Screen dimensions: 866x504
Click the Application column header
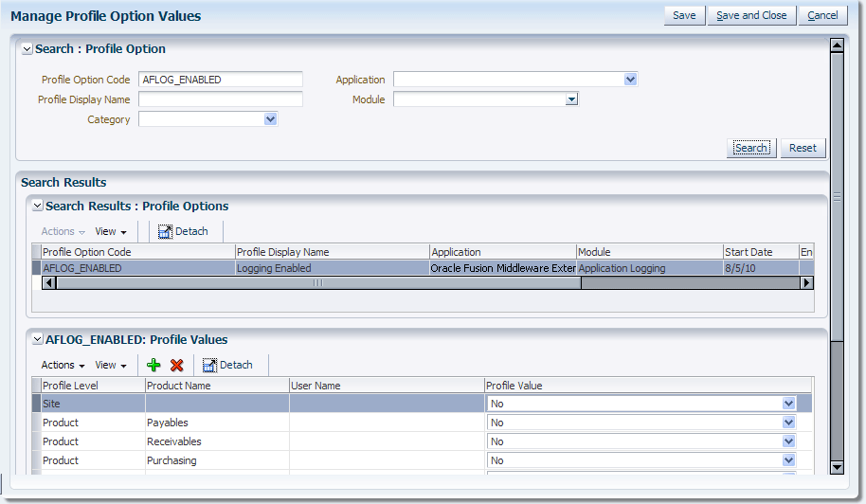click(503, 252)
